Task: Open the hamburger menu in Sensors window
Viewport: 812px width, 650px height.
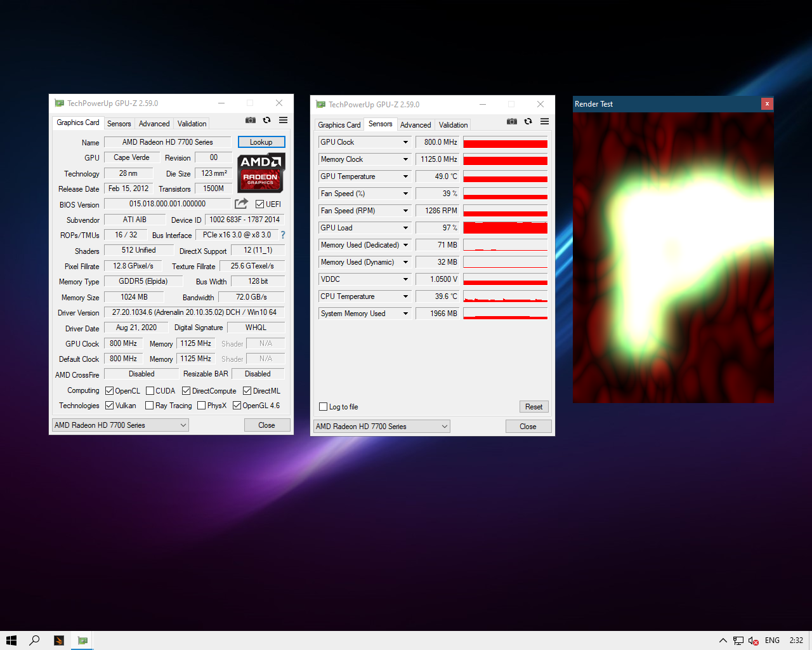Action: click(545, 121)
